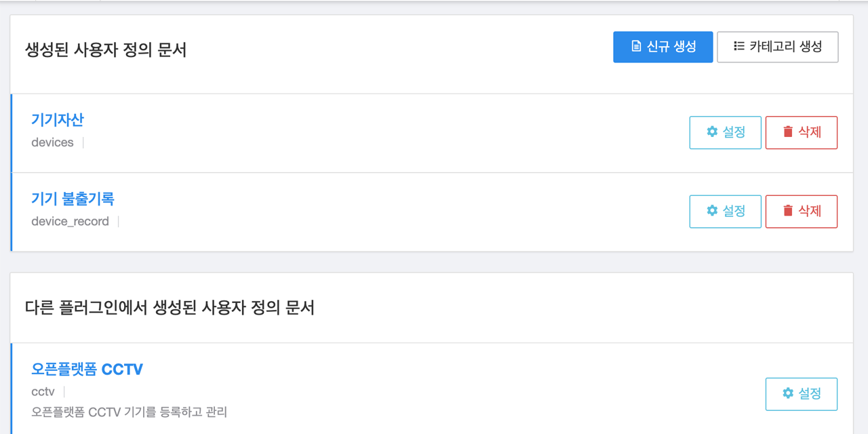Click the cctv slug text
The image size is (868, 434).
pyautogui.click(x=43, y=392)
